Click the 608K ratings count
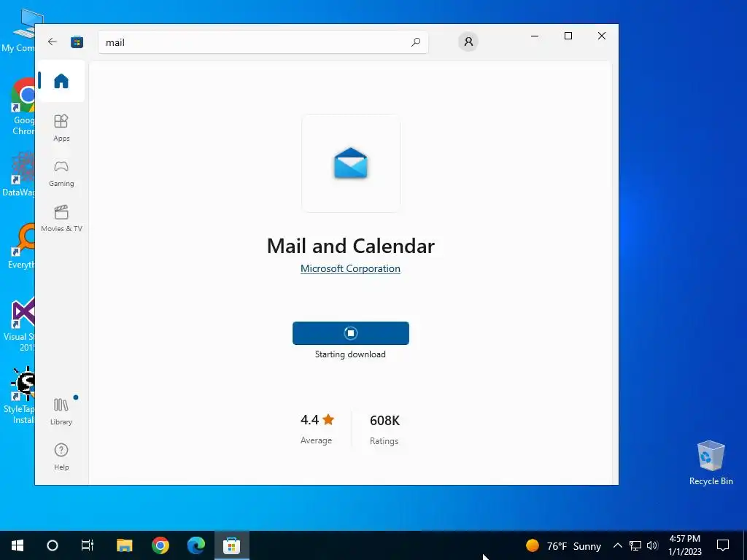The height and width of the screenshot is (560, 747). [x=384, y=421]
